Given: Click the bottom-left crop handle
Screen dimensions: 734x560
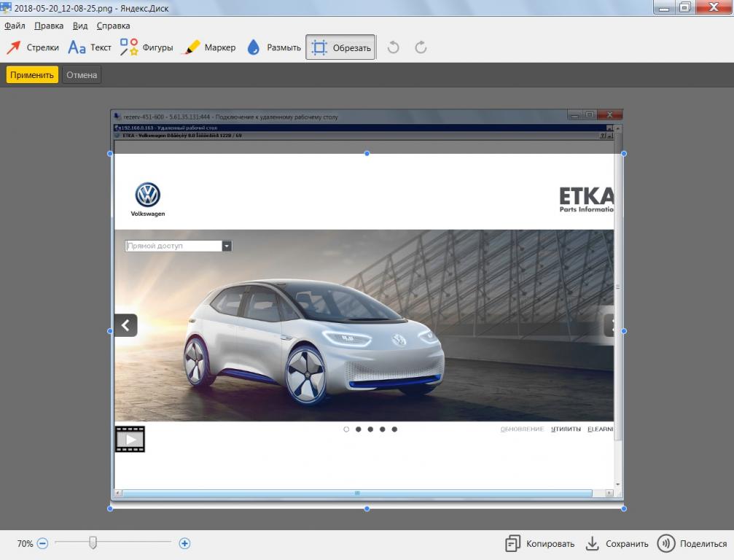Looking at the screenshot, I should 111,508.
